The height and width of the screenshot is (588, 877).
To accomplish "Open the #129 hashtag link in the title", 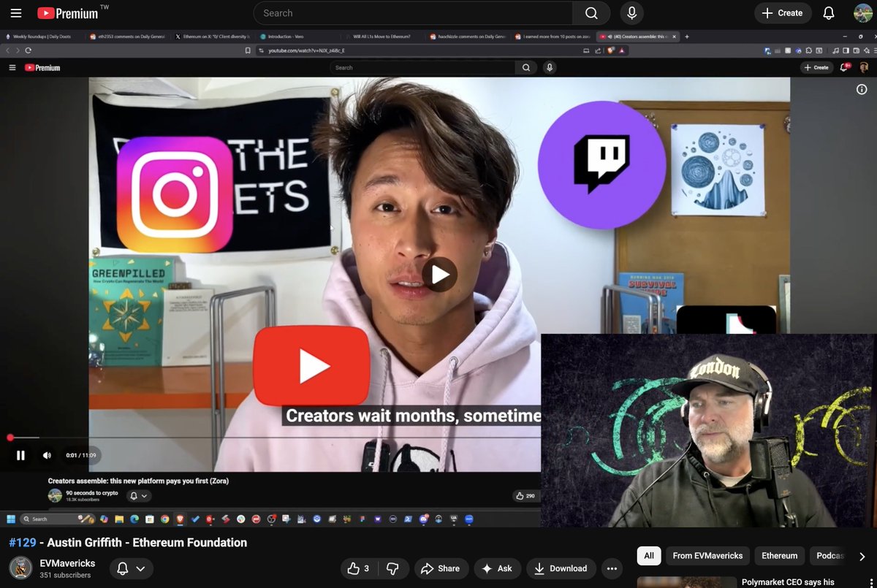I will (23, 543).
